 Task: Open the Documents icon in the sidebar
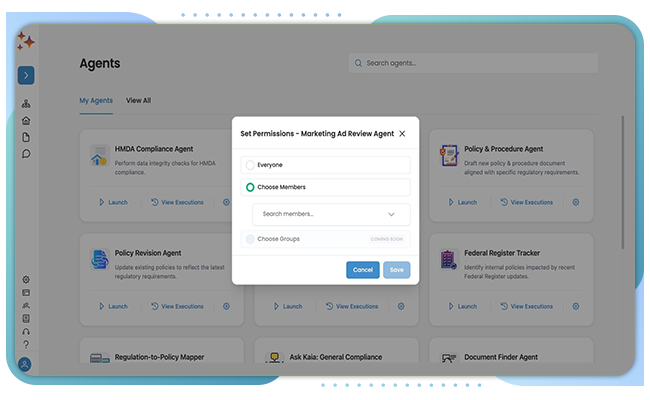coord(26,137)
